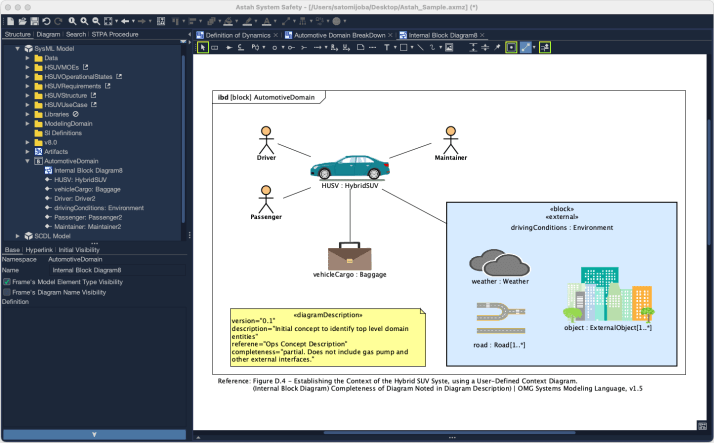The height and width of the screenshot is (443, 714).
Task: Click the Fit to window zoom icon
Action: [107, 20]
